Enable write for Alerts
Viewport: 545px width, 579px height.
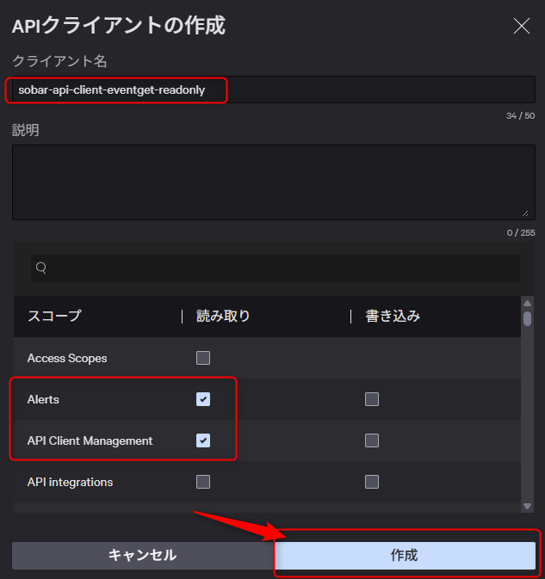371,399
